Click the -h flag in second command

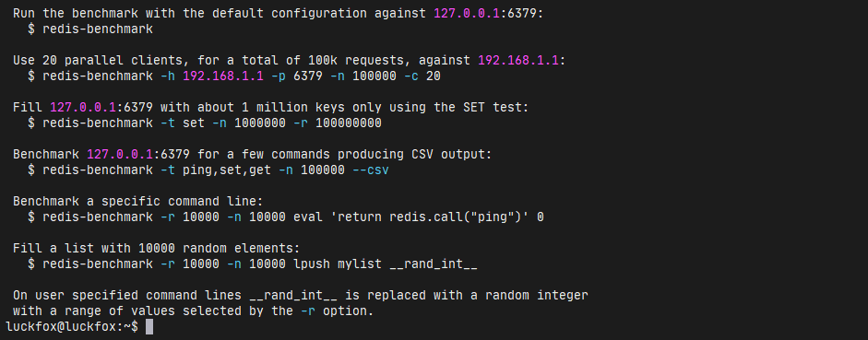[x=168, y=76]
